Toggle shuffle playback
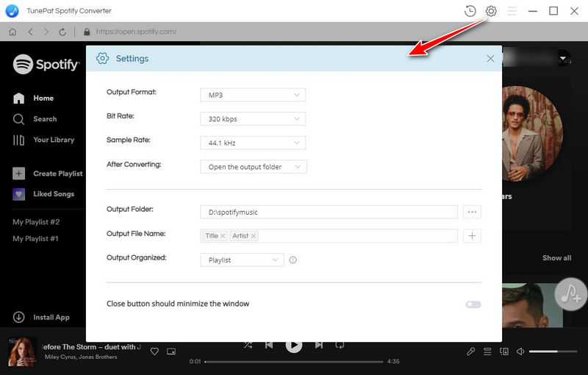Viewport: 588px width, 375px height. (248, 345)
